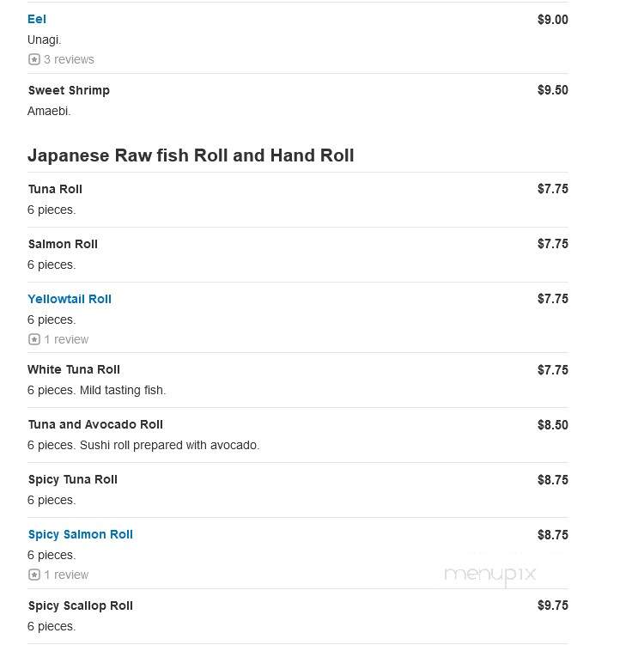This screenshot has width=644, height=645.
Task: Click the Spicy Tuna Roll item name
Action: [x=73, y=479]
